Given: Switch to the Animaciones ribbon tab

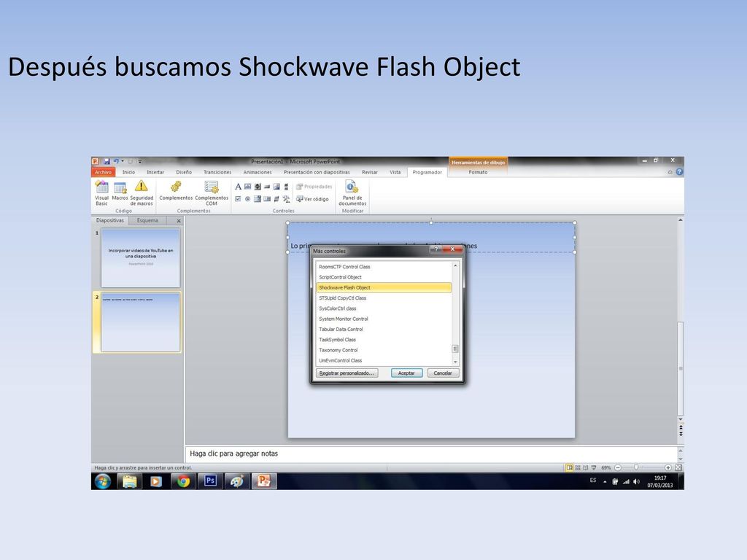Looking at the screenshot, I should point(258,172).
